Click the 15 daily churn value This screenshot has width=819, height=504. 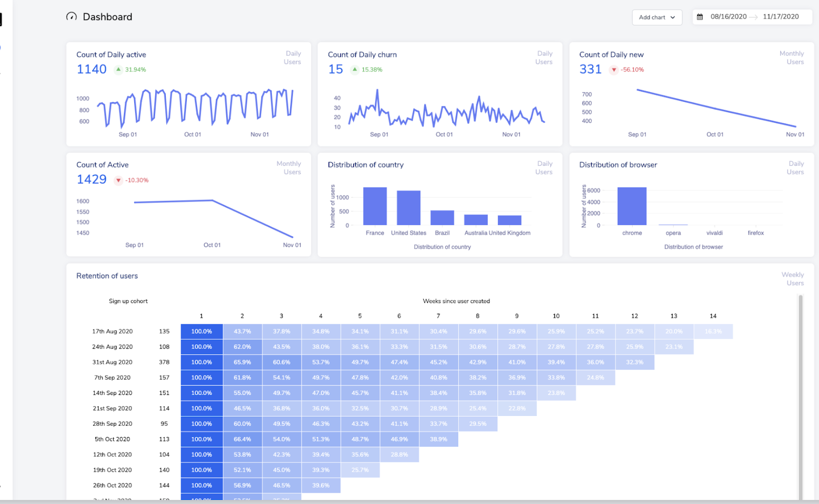click(335, 69)
